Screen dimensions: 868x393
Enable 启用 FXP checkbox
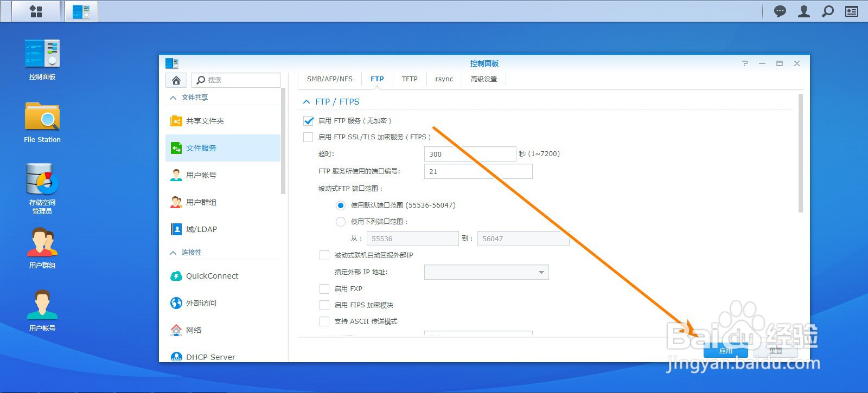tap(324, 289)
